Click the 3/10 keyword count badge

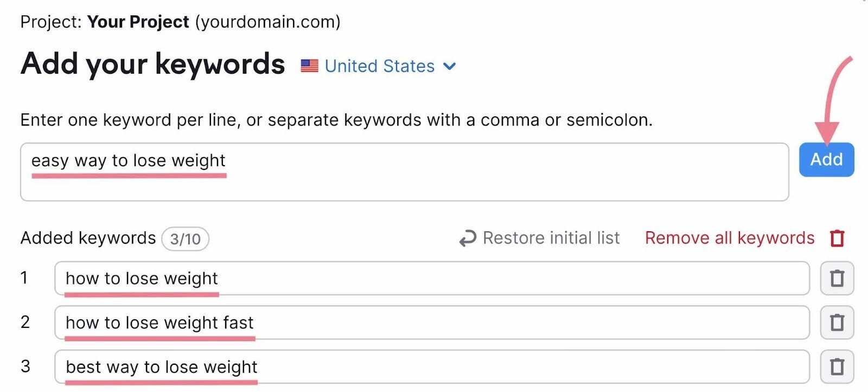point(185,239)
